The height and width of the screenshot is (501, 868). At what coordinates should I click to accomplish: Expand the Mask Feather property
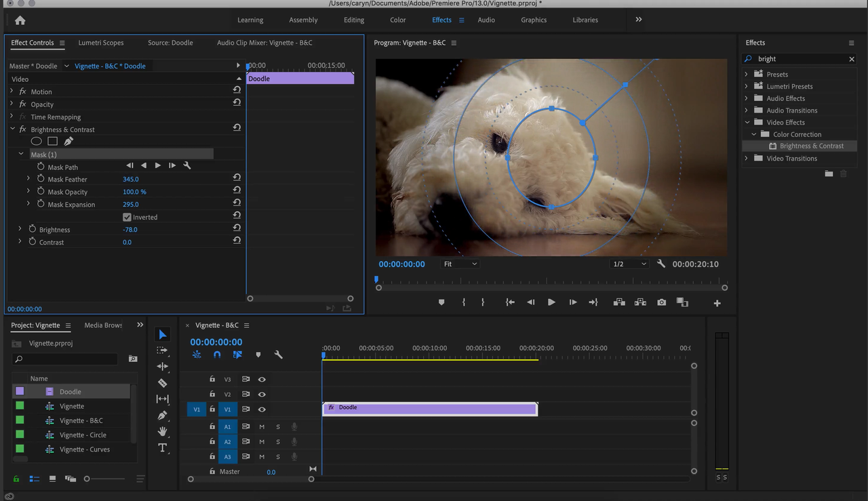(x=27, y=179)
